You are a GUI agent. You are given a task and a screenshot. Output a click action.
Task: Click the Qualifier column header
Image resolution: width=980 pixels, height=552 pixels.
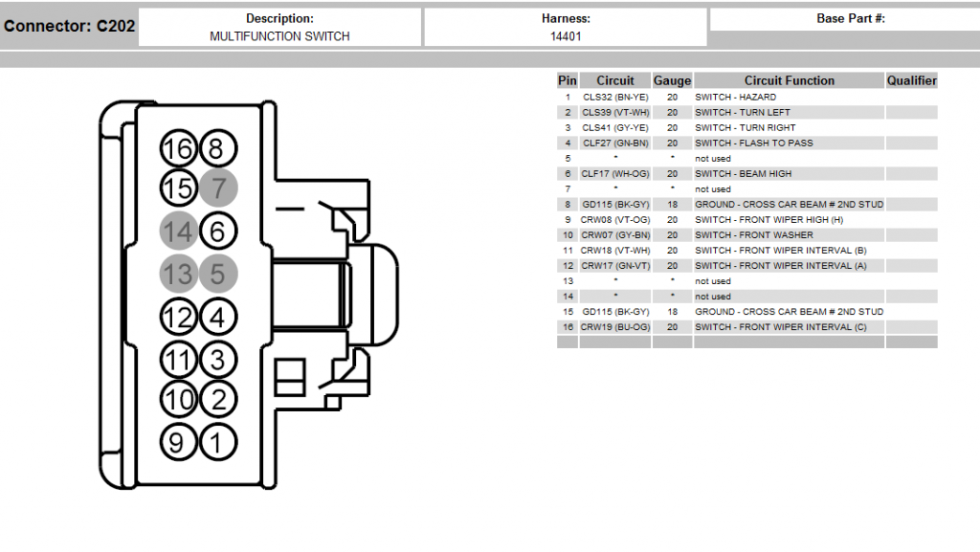coord(911,81)
